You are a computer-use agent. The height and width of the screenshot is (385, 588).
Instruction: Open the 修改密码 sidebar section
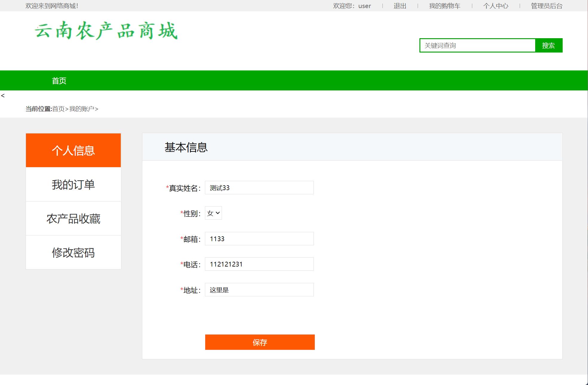pos(73,252)
